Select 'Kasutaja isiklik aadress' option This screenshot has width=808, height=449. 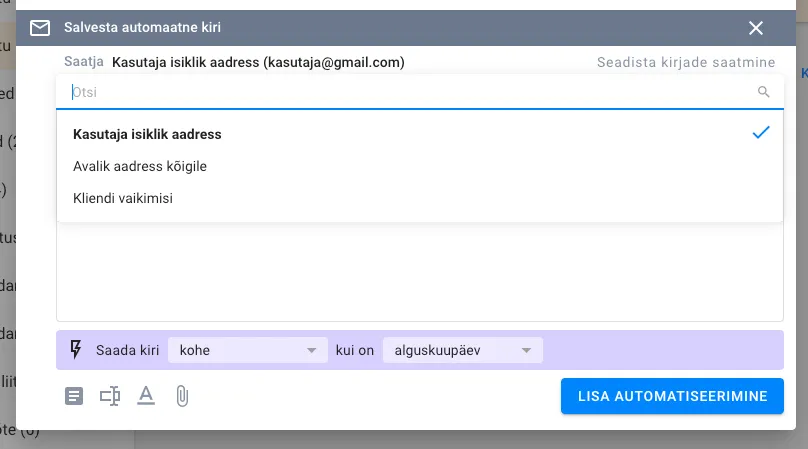pos(147,134)
